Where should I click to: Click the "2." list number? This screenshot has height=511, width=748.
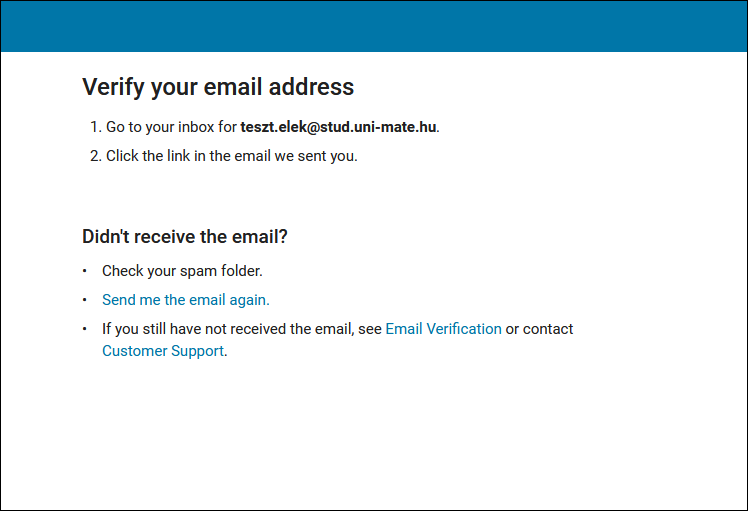pyautogui.click(x=96, y=156)
